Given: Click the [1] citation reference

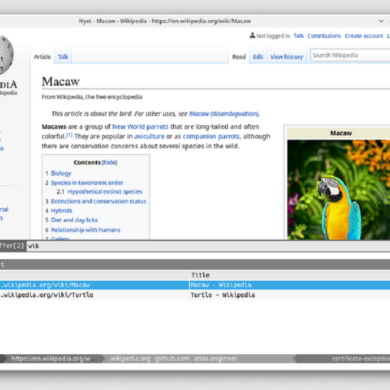Looking at the screenshot, I should [x=69, y=135].
